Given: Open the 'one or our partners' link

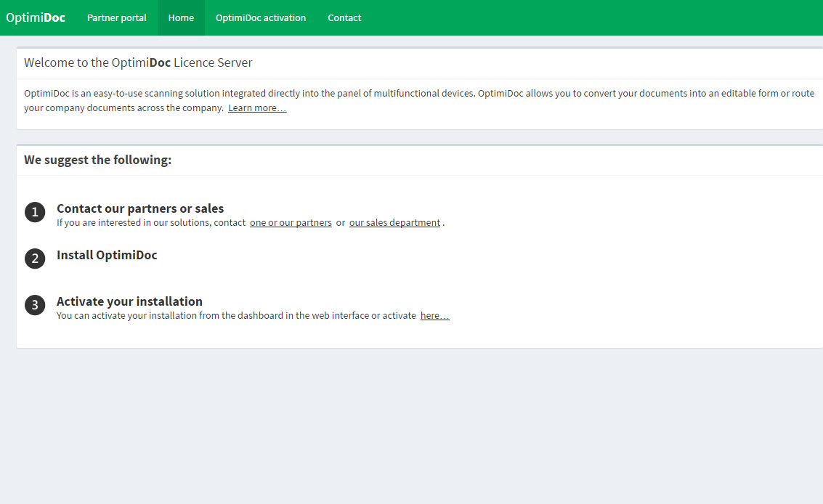Looking at the screenshot, I should pos(291,223).
